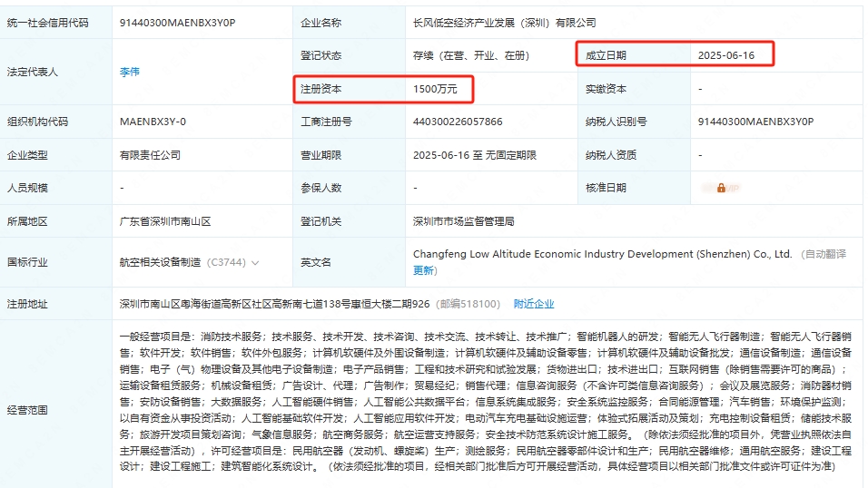Click the 实缴资本 label
Viewport: 868px width, 488px height.
coord(606,89)
